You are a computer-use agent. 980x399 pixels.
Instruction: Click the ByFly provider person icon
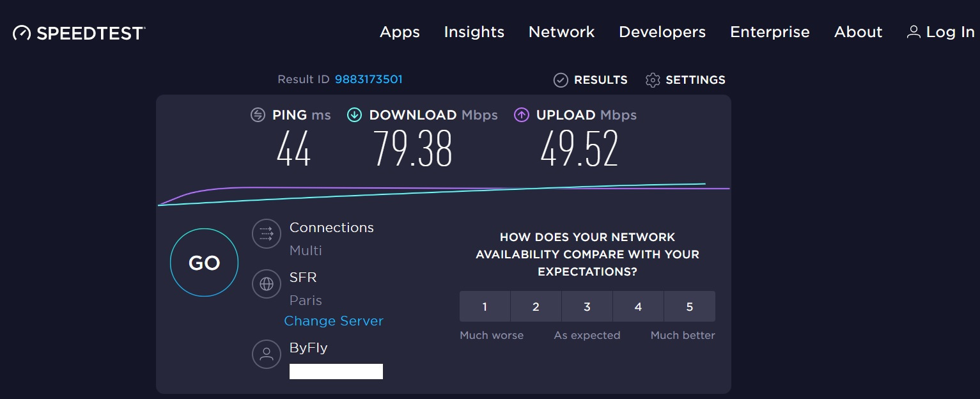click(267, 354)
